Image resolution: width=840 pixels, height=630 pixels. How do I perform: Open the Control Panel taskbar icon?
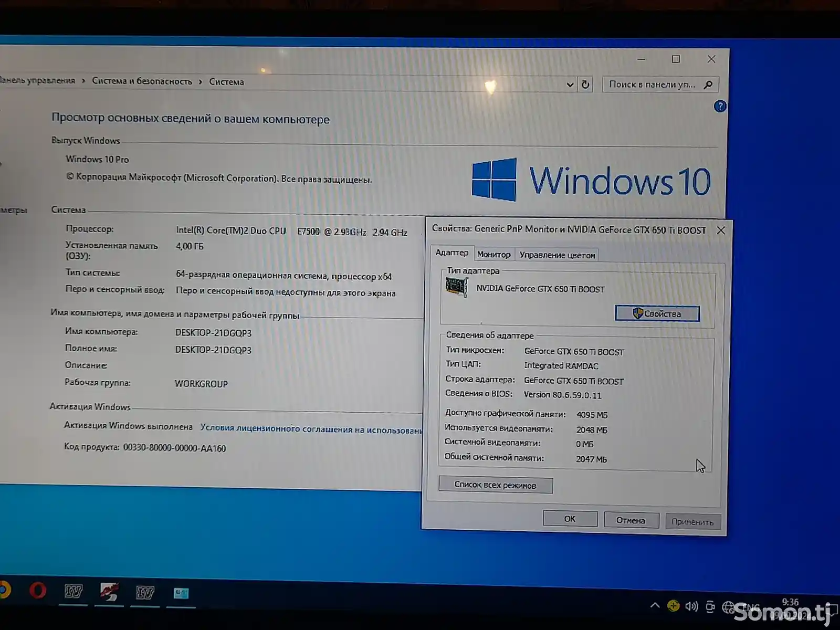pos(181,594)
